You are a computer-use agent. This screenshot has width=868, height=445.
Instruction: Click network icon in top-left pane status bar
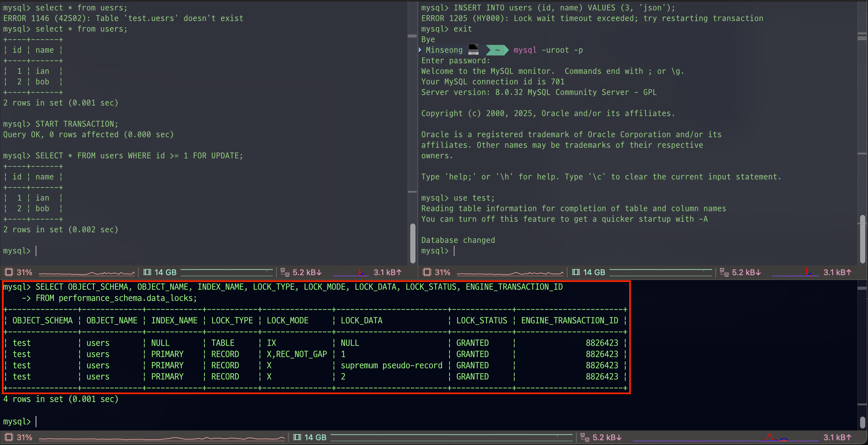pyautogui.click(x=285, y=272)
